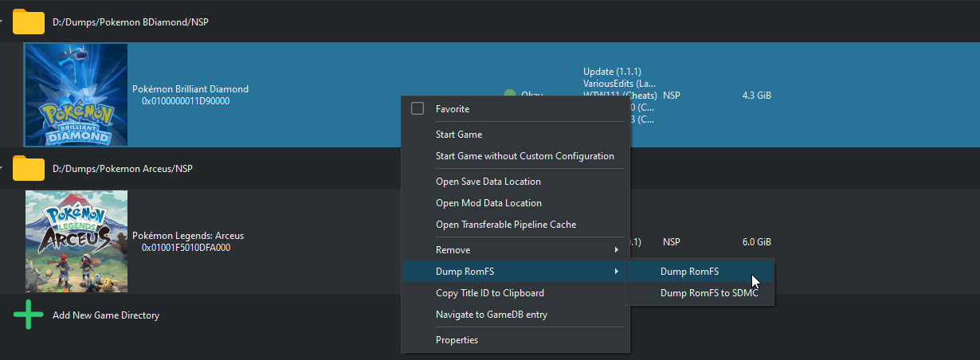Collapse the Pokemon BDiamond directory arrow
980x360 pixels.
click(x=2, y=22)
